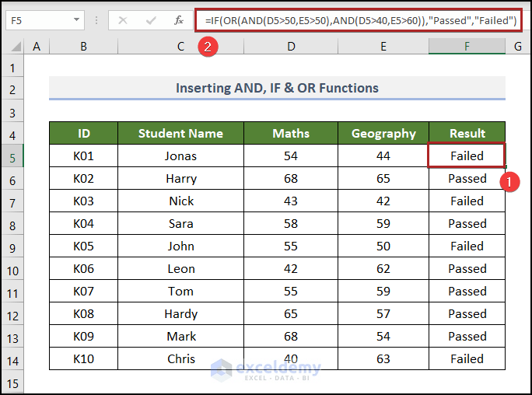The height and width of the screenshot is (395, 532).
Task: Select the cell containing Sara
Action: (180, 223)
